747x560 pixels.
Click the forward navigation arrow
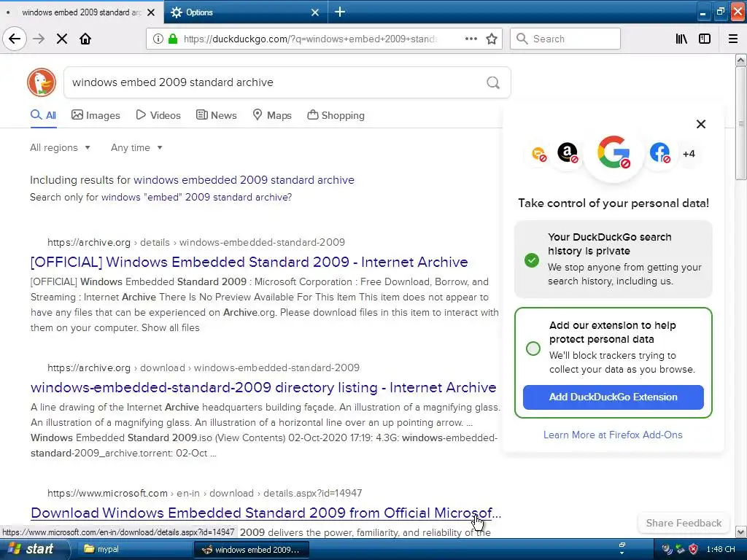[x=39, y=39]
